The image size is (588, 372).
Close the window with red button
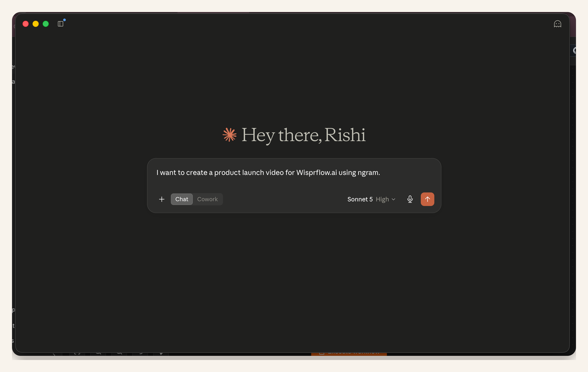26,24
